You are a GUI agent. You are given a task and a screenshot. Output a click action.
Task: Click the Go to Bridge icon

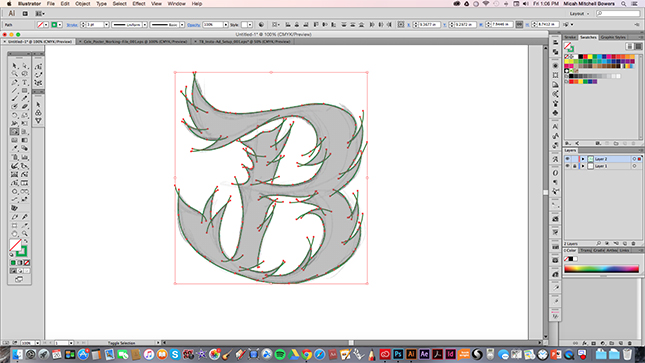pyautogui.click(x=25, y=14)
